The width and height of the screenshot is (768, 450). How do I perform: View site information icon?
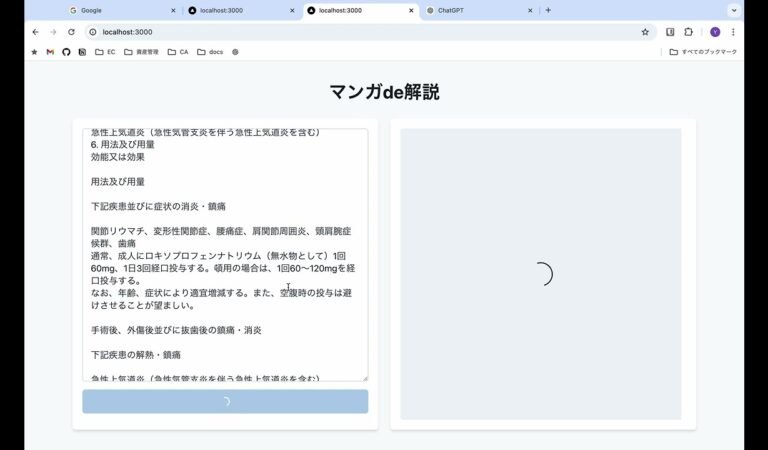coord(93,32)
